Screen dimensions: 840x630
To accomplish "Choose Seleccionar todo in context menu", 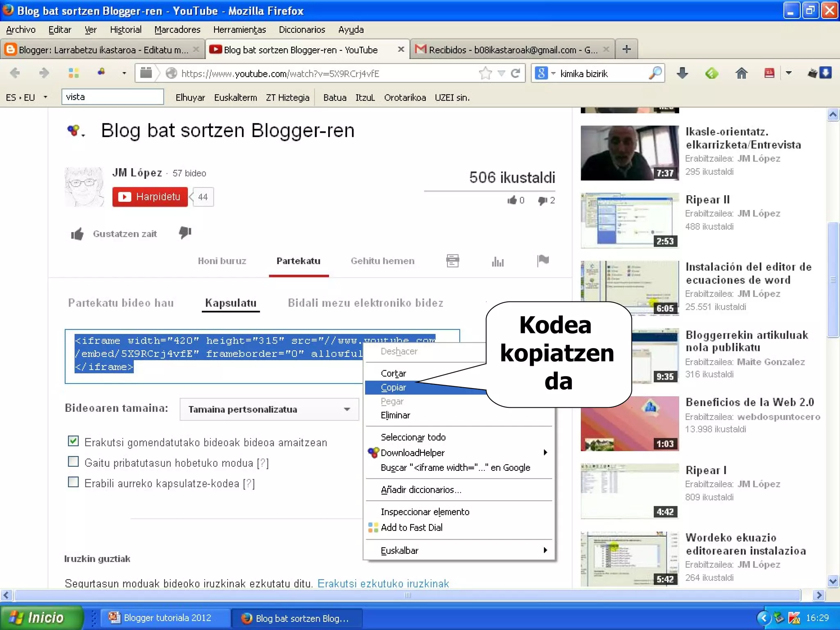I will [459, 437].
